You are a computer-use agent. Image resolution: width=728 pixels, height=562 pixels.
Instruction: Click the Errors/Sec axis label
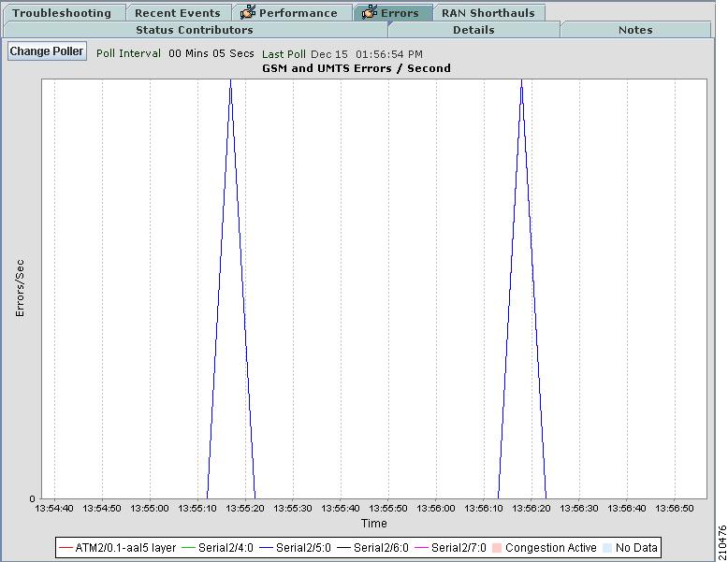pos(20,288)
